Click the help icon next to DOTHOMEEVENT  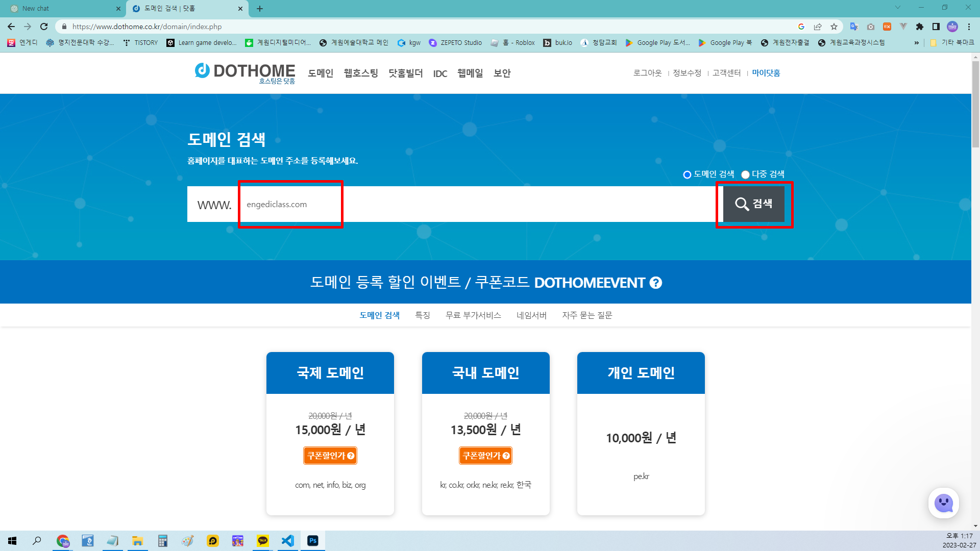[656, 282]
